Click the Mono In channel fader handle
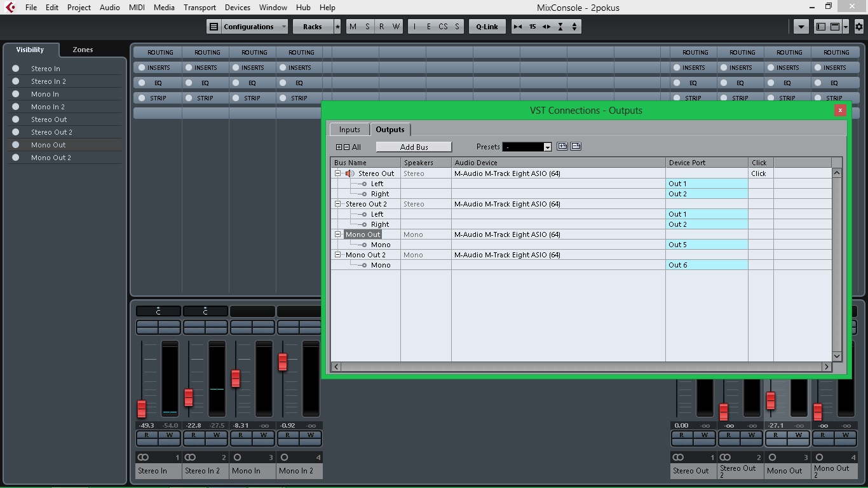The image size is (868, 488). [236, 378]
